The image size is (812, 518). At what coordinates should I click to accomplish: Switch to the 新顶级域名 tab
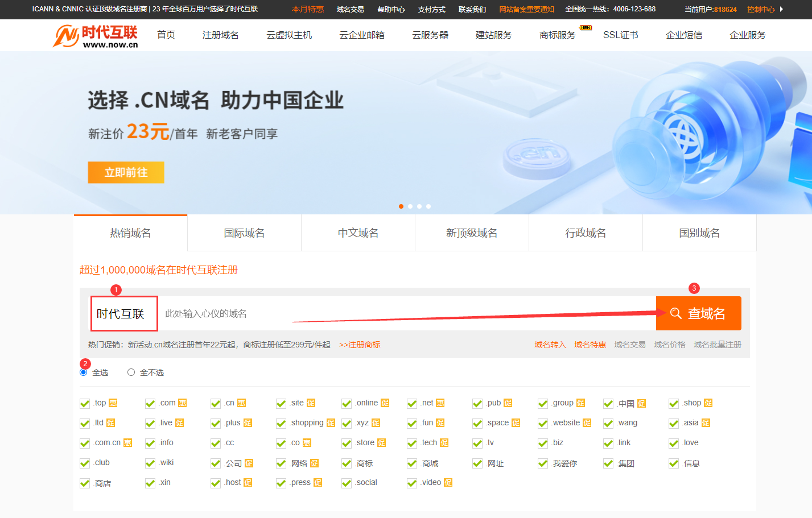472,233
